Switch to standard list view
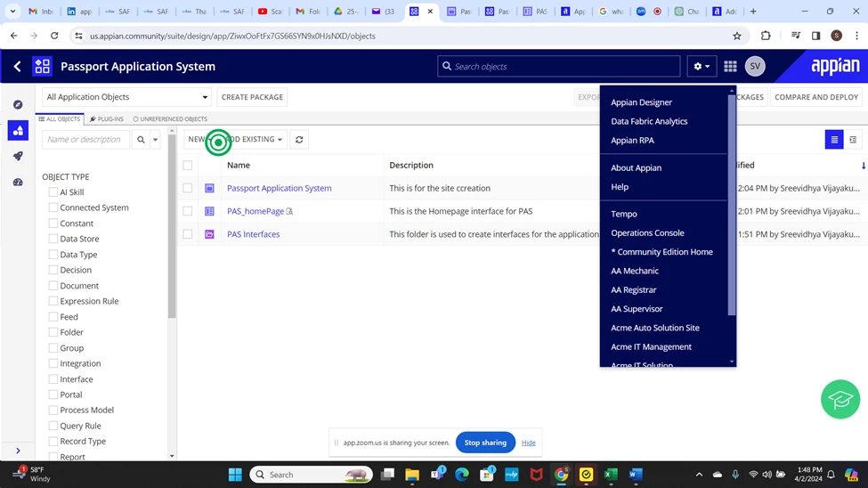868x488 pixels. pyautogui.click(x=834, y=140)
